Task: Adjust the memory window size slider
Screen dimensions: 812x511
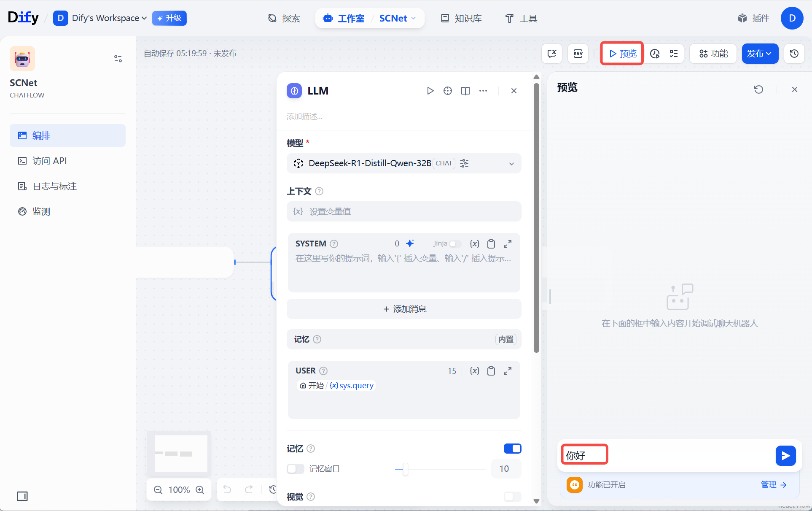Action: (x=405, y=469)
